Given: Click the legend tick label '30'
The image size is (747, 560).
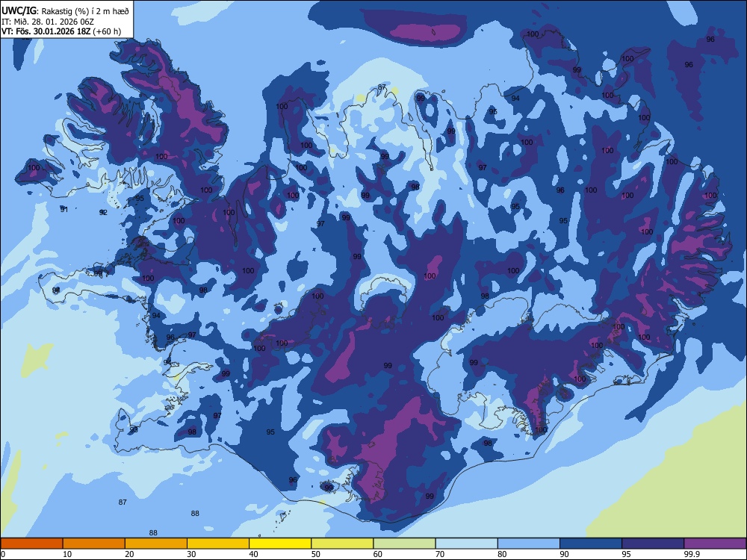Looking at the screenshot, I should pyautogui.click(x=191, y=554).
